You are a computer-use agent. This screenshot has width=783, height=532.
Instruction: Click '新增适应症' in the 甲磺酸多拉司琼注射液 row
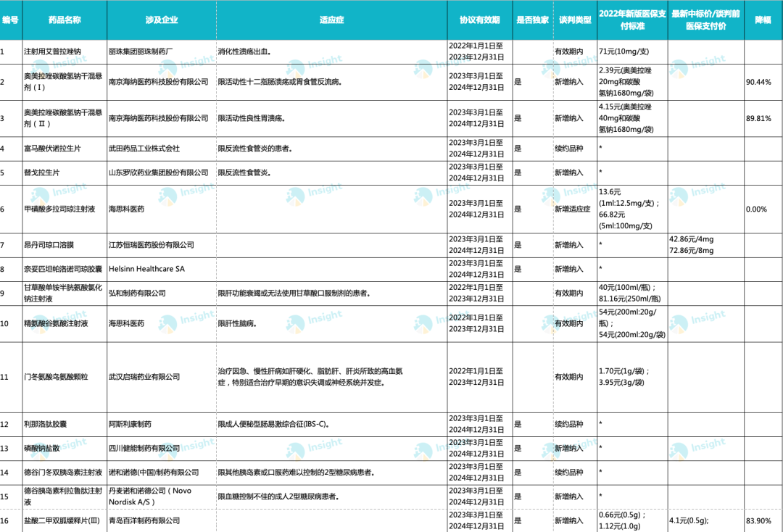pos(572,209)
